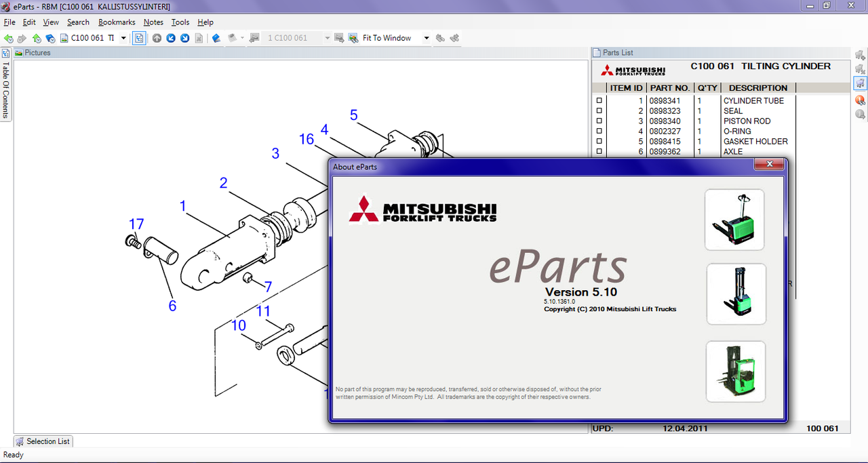This screenshot has width=868, height=463.
Task: Go back with the green back arrow icon
Action: (8, 39)
